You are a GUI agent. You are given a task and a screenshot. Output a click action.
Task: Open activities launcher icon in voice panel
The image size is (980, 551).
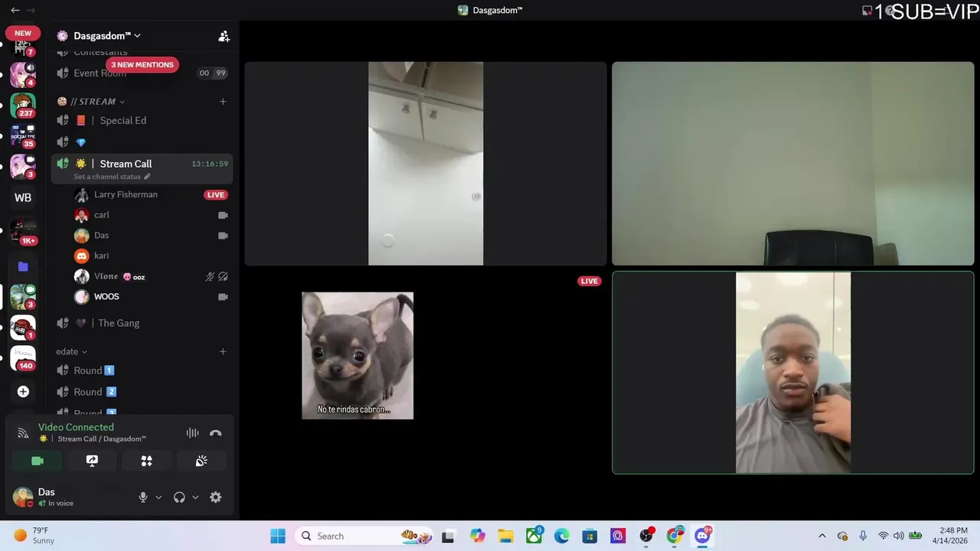pos(146,461)
